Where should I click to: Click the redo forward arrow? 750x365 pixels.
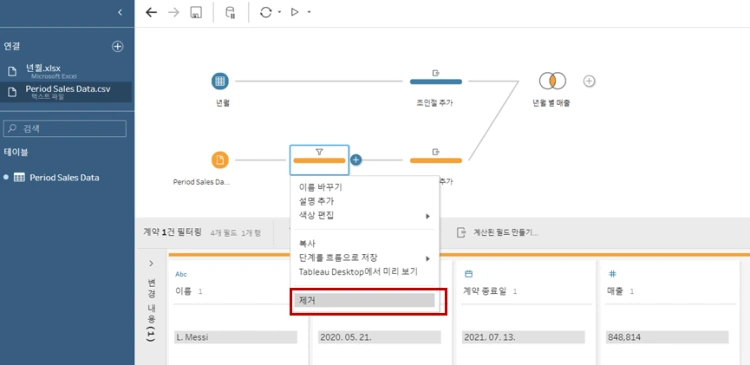click(x=174, y=12)
